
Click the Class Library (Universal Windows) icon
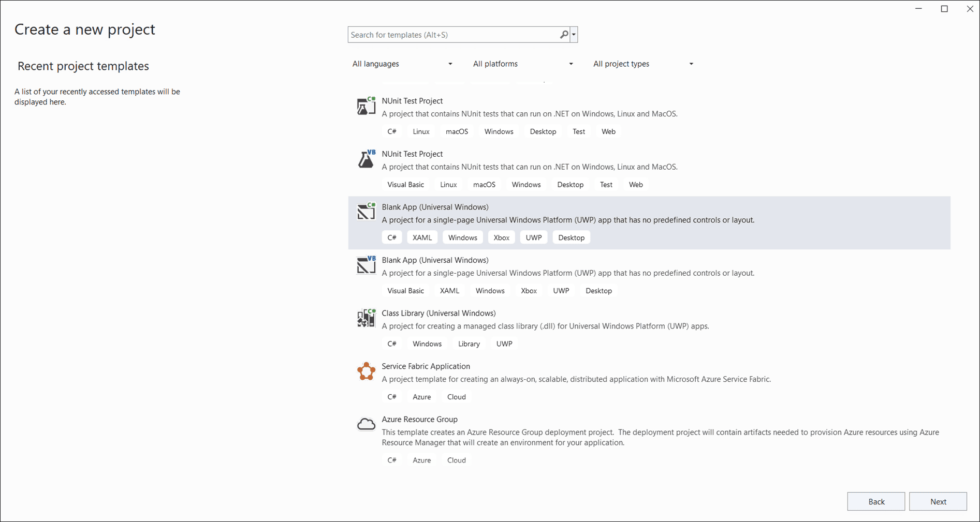tap(366, 318)
